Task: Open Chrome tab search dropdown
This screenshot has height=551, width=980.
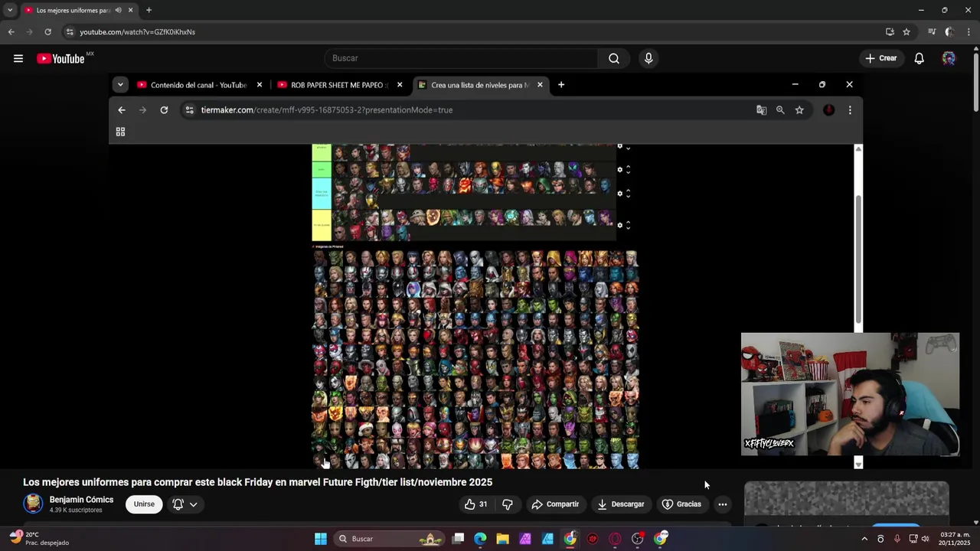Action: [x=10, y=10]
